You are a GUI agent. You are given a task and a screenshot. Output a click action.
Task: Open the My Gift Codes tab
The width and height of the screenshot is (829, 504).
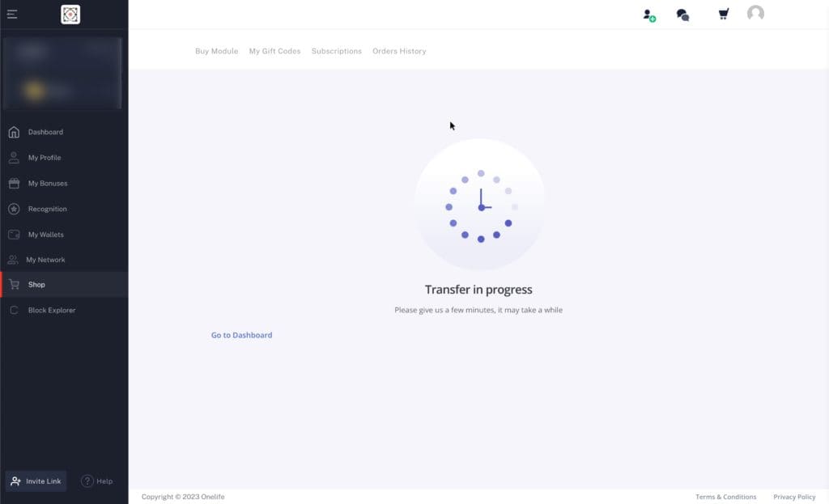coord(274,51)
